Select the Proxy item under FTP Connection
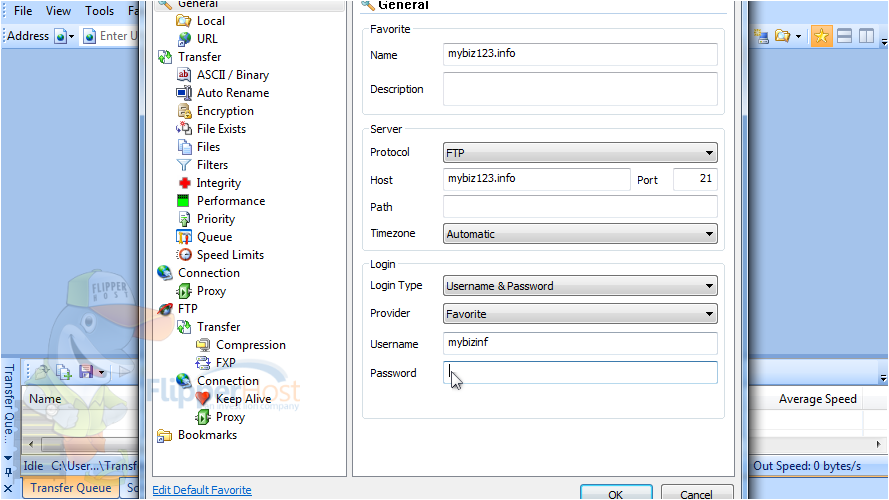Viewport: 889px width, 500px height. coord(230,417)
